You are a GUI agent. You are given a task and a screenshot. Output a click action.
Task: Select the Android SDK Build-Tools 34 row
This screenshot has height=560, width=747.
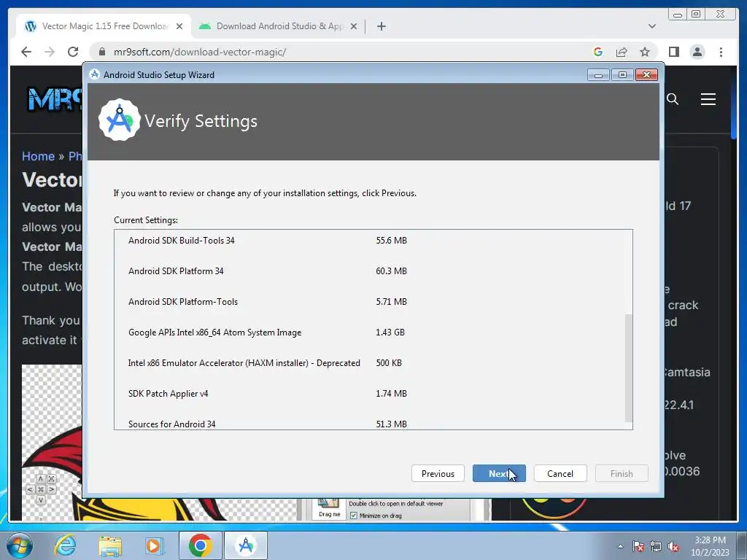pos(373,241)
